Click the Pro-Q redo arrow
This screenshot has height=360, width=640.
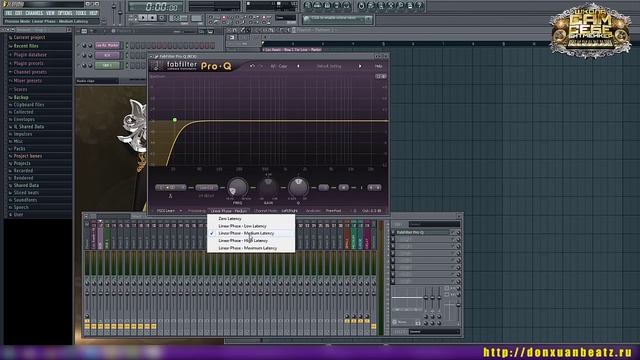(260, 66)
